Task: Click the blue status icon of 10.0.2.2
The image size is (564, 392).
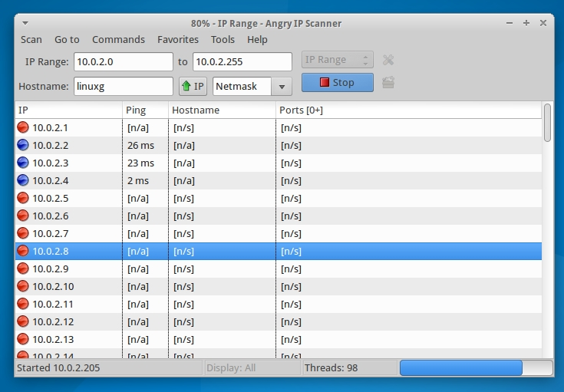Action: 23,145
